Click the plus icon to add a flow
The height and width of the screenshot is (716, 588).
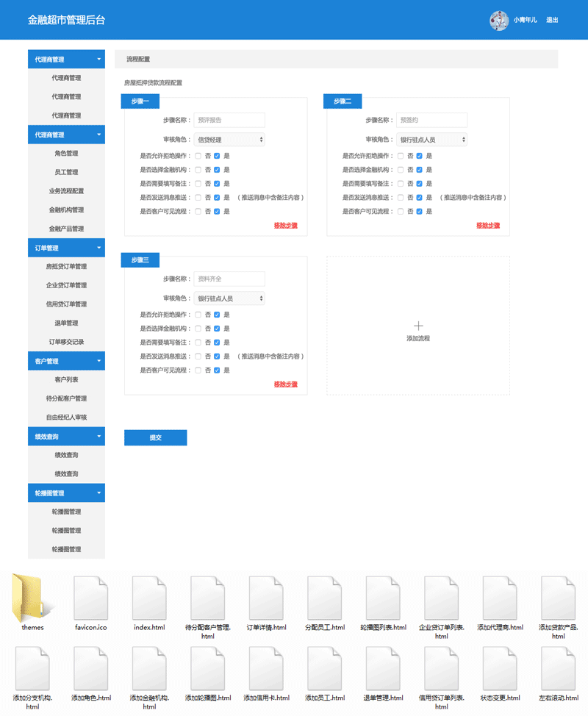point(418,325)
